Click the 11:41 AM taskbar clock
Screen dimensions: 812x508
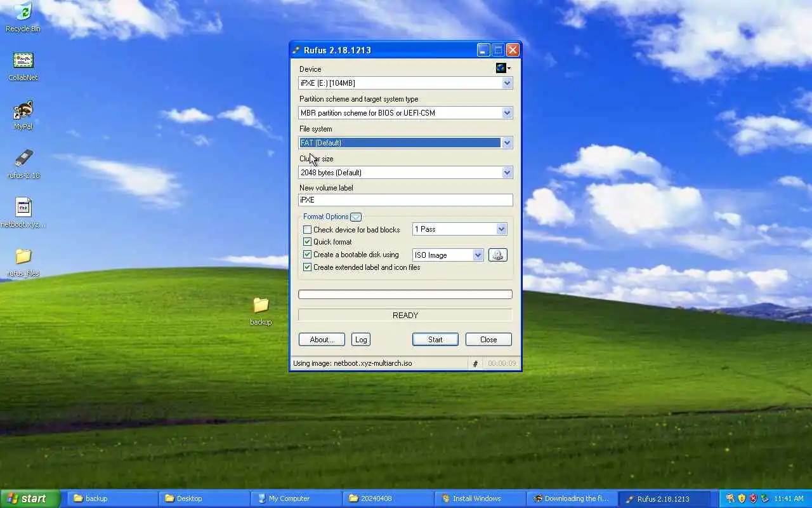[x=789, y=498]
